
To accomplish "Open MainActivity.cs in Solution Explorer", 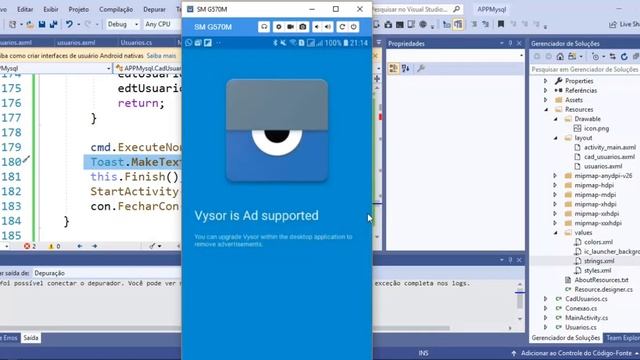I will point(586,318).
